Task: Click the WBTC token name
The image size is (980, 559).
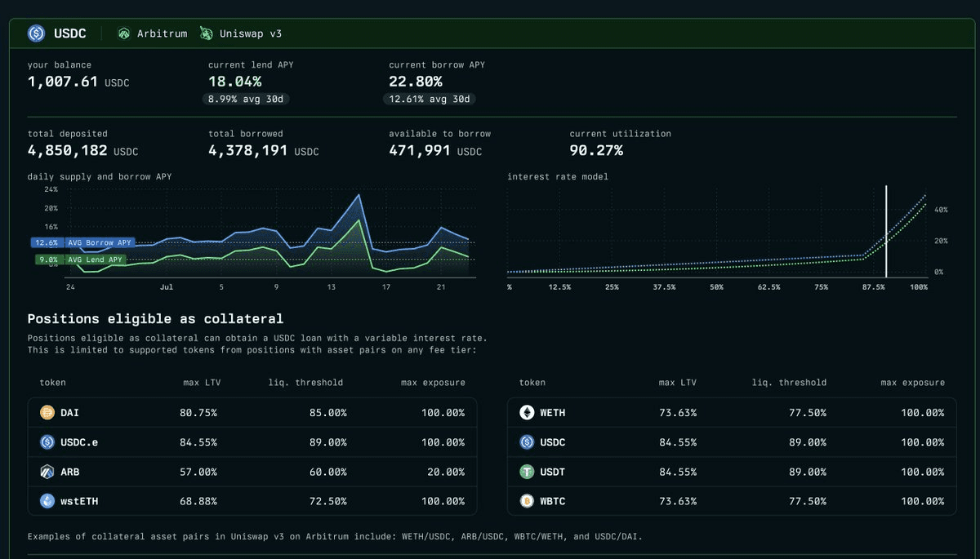Action: [x=553, y=501]
